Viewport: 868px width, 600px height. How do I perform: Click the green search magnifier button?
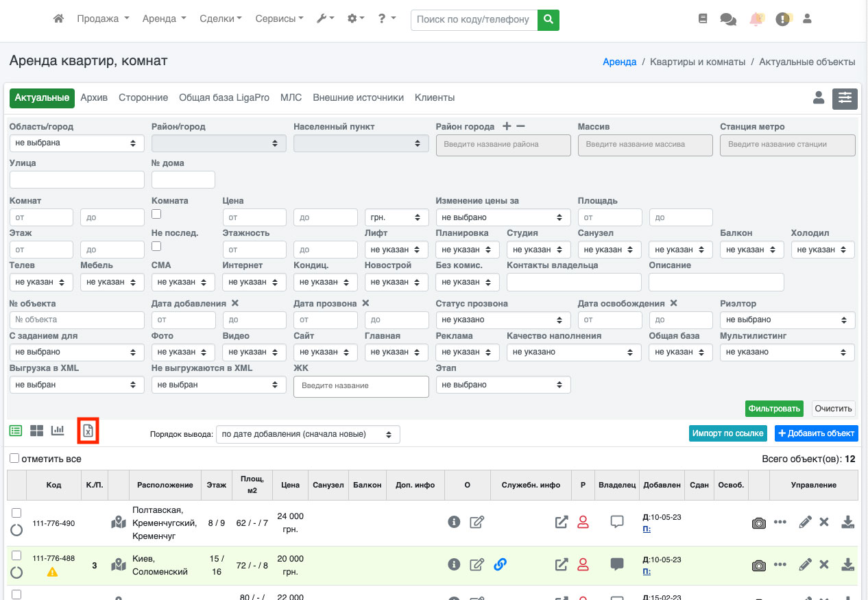pyautogui.click(x=548, y=20)
